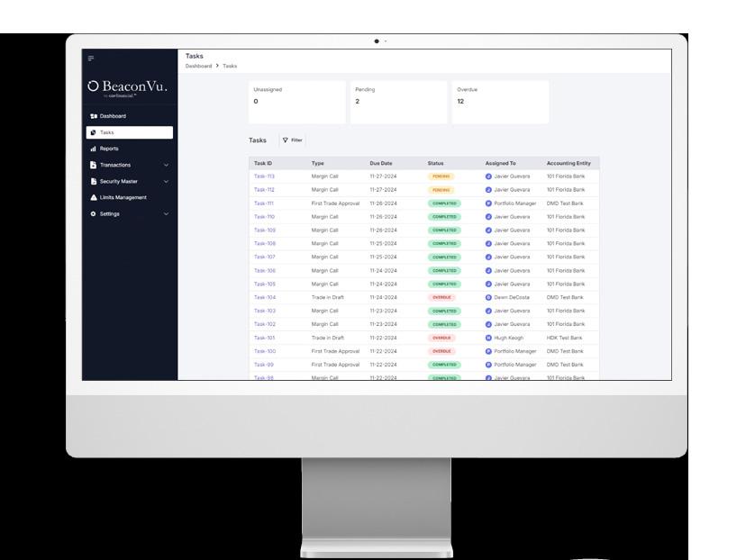Expand the Transactions submenu chevron
Image resolution: width=755 pixels, height=560 pixels.
(x=166, y=165)
